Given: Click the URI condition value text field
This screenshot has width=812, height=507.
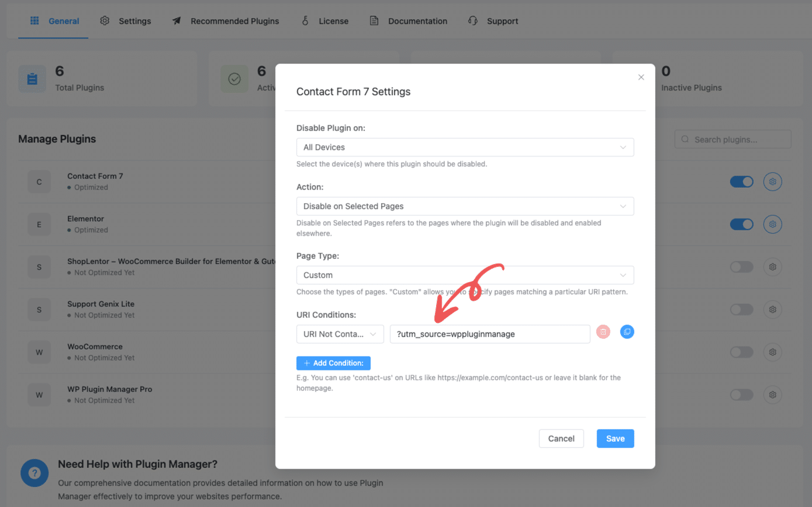Looking at the screenshot, I should coord(489,334).
